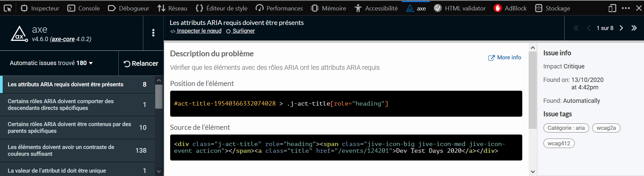Toggle responsive design mode icon
Viewport: 644px width, 176px height.
612,8
